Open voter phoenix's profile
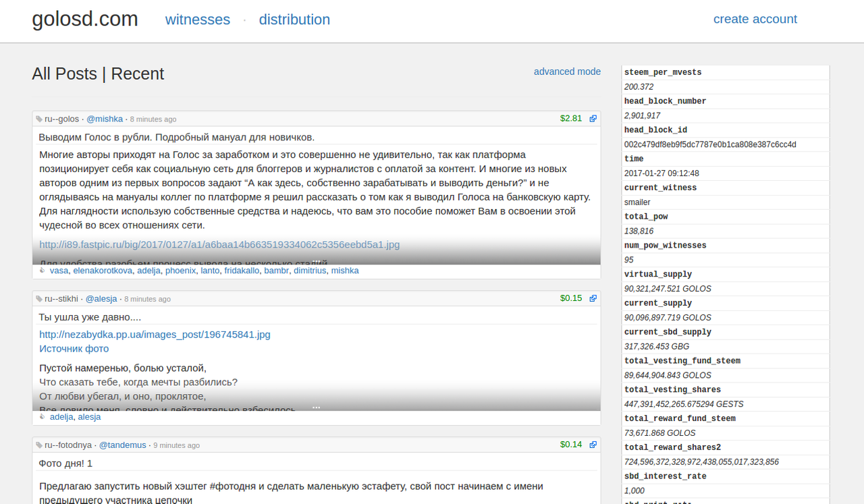The image size is (864, 504). [x=180, y=271]
